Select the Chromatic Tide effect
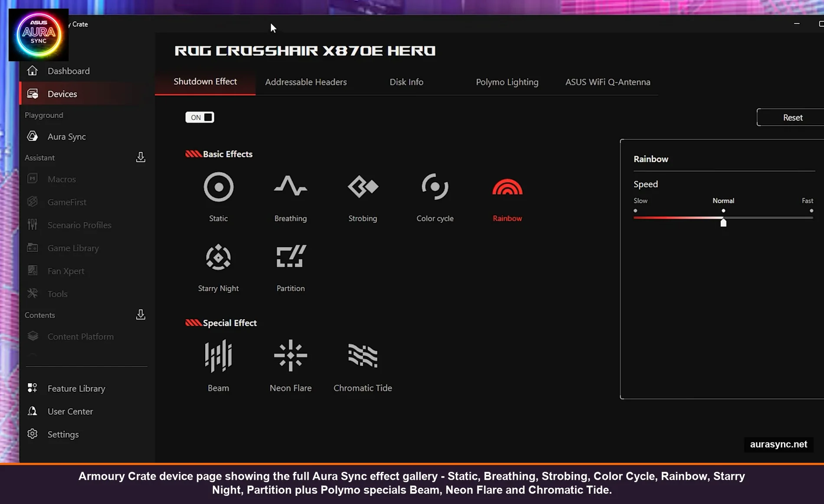 363,356
